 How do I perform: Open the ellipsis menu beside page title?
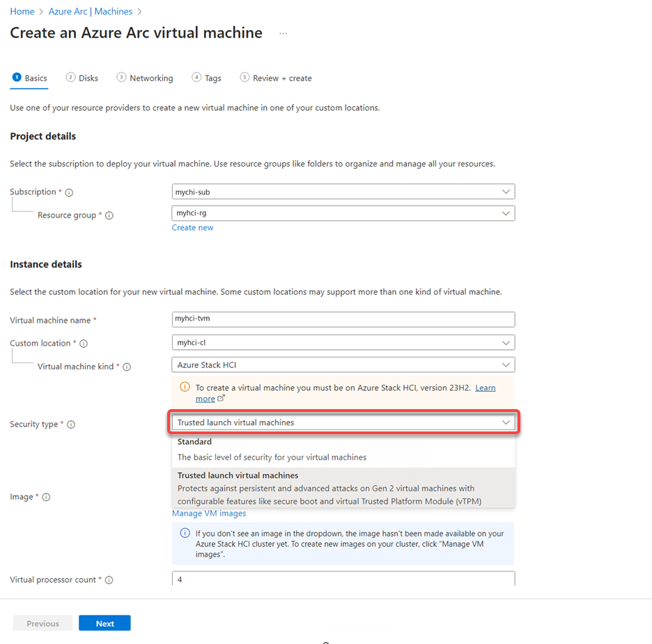coord(284,33)
